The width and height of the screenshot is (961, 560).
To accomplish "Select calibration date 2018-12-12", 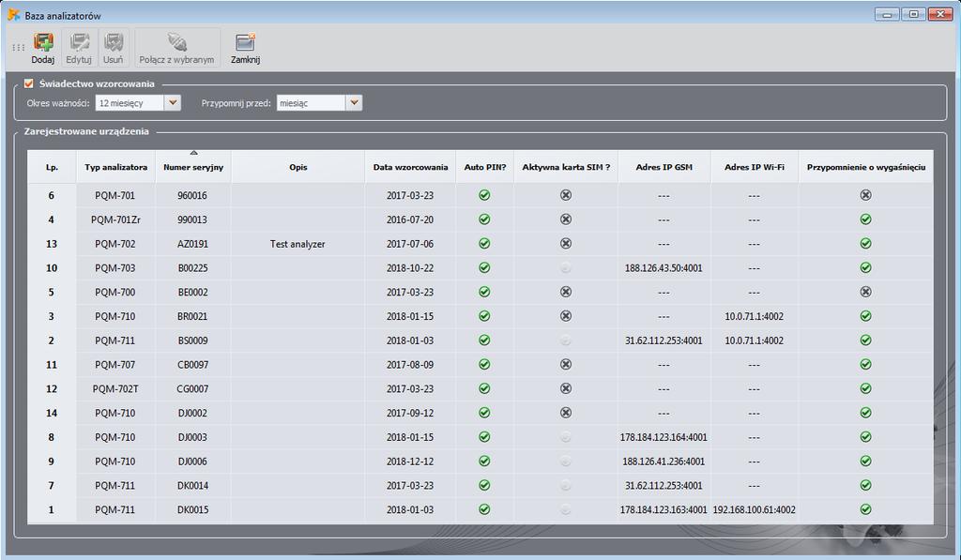I will pyautogui.click(x=410, y=462).
